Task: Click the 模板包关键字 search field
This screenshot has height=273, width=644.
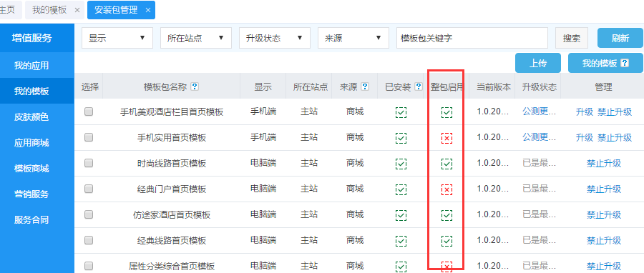Action: (472, 38)
